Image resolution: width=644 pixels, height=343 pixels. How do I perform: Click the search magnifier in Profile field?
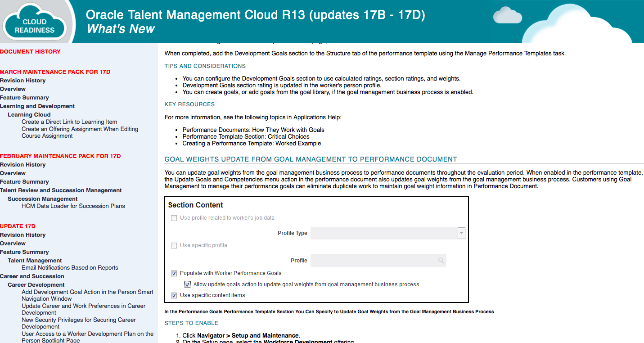point(441,261)
